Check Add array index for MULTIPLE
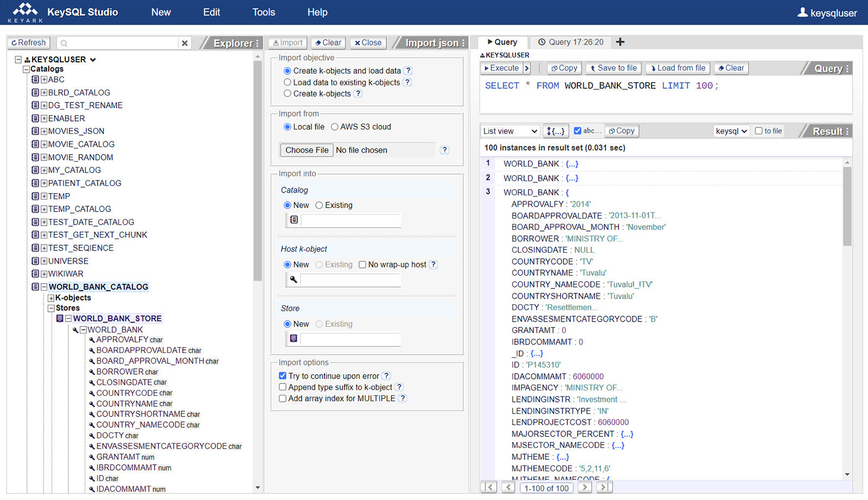This screenshot has width=868, height=500. point(283,399)
